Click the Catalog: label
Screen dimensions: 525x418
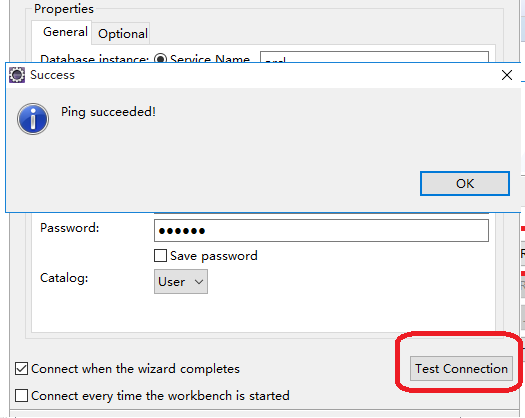click(64, 278)
